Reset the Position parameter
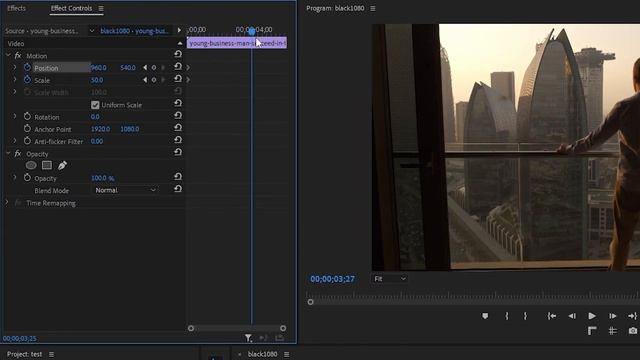The height and width of the screenshot is (360, 640). pyautogui.click(x=178, y=66)
